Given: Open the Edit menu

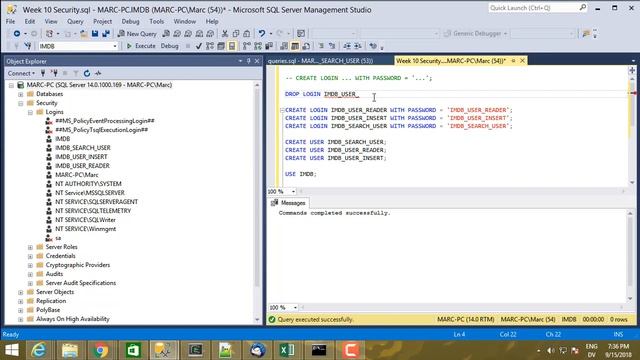Looking at the screenshot, I should point(30,21).
